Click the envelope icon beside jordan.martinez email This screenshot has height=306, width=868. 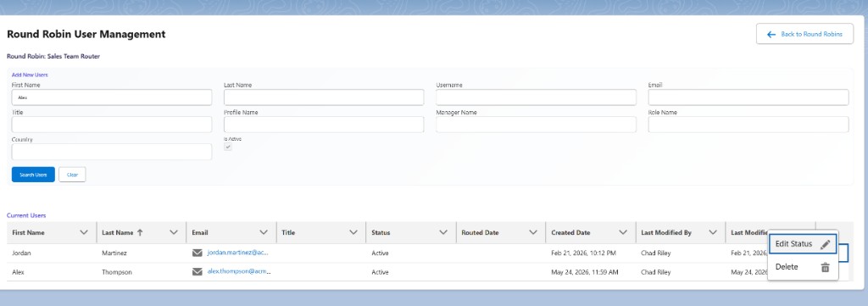pos(197,253)
